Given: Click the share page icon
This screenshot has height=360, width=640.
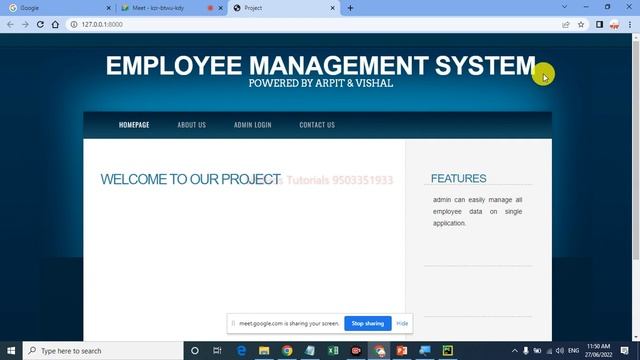Looking at the screenshot, I should (566, 24).
